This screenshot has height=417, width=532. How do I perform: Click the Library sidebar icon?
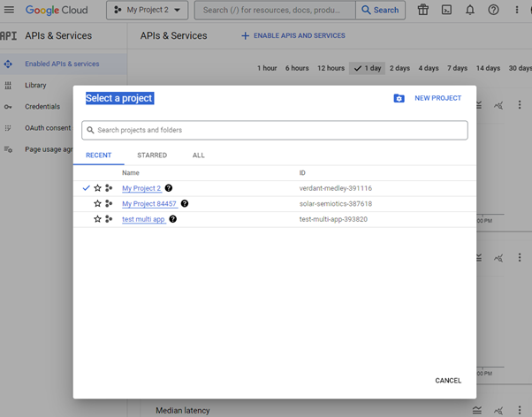pos(8,86)
